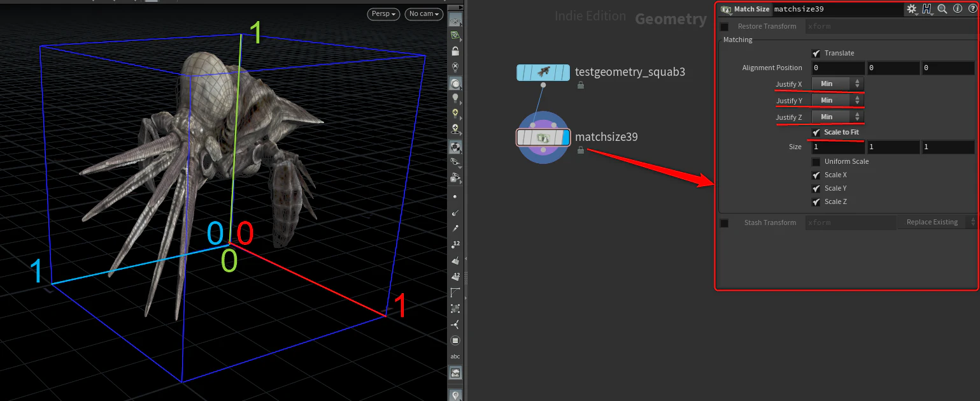The image size is (980, 401).
Task: Toggle the dot-with-12 point numbers icon
Action: coord(455,245)
